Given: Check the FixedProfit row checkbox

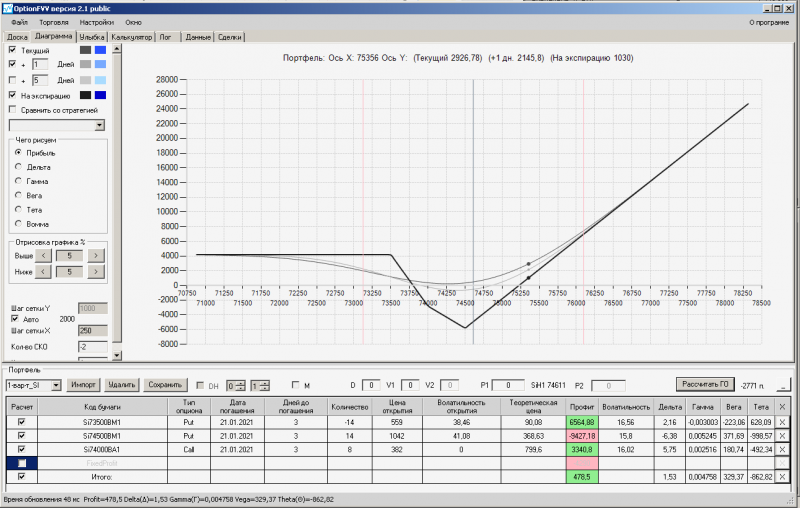Looking at the screenshot, I should (21, 463).
